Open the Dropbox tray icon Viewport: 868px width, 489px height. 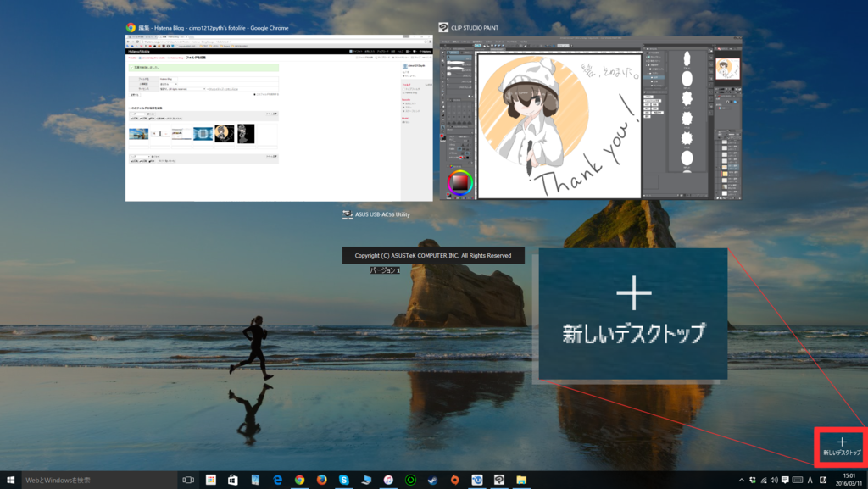click(753, 480)
